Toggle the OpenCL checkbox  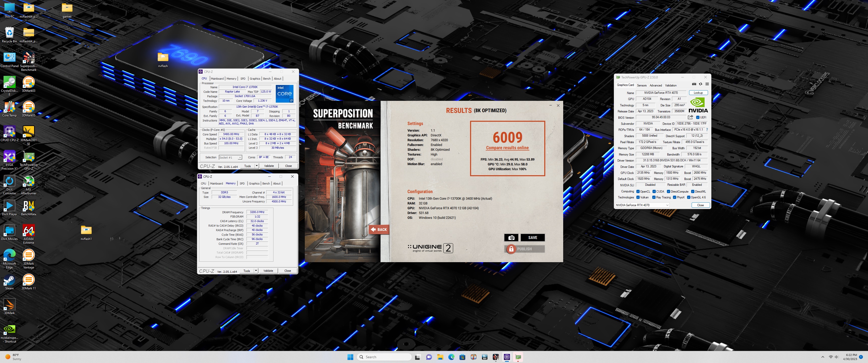[638, 192]
